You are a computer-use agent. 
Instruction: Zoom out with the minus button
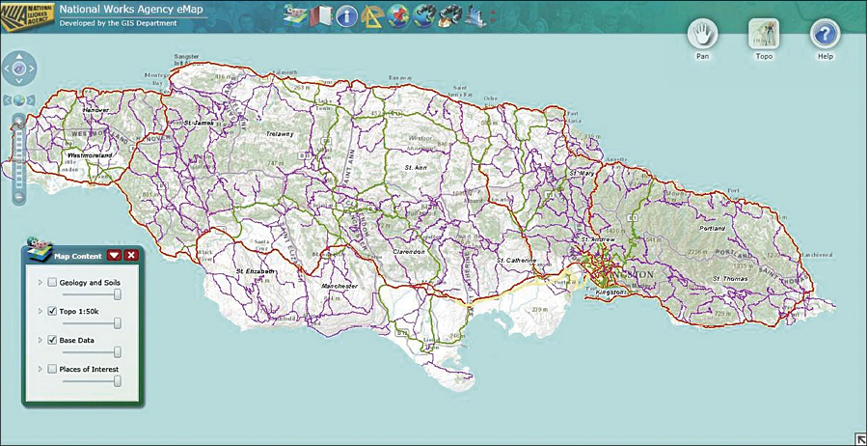[19, 197]
